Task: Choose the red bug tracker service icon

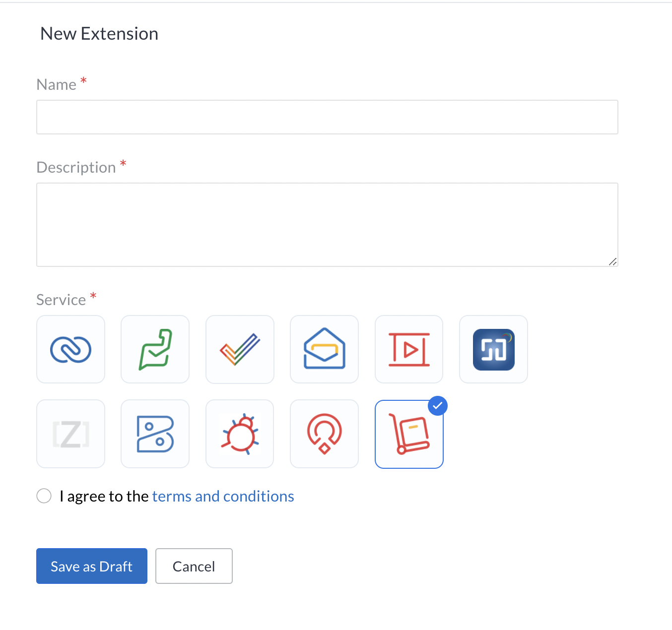Action: click(x=240, y=434)
